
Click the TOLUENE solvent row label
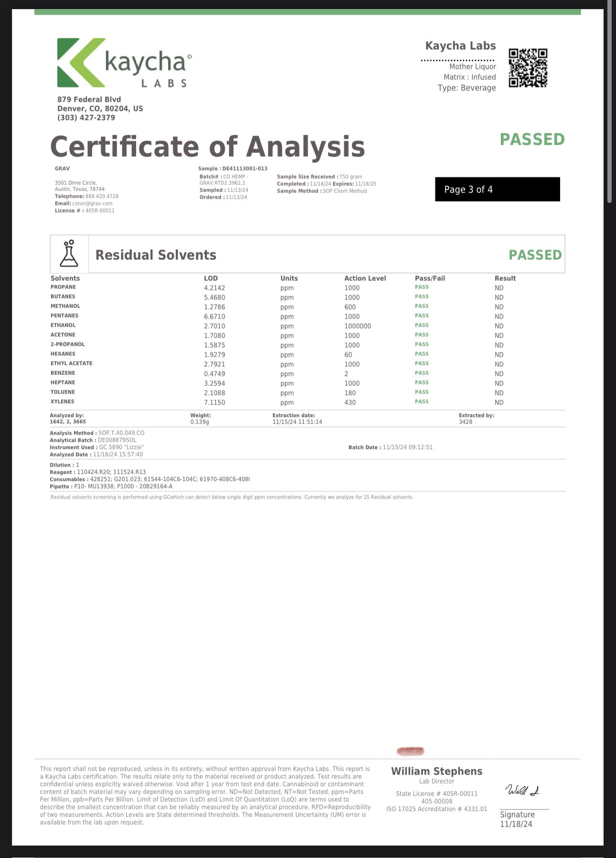click(x=63, y=392)
